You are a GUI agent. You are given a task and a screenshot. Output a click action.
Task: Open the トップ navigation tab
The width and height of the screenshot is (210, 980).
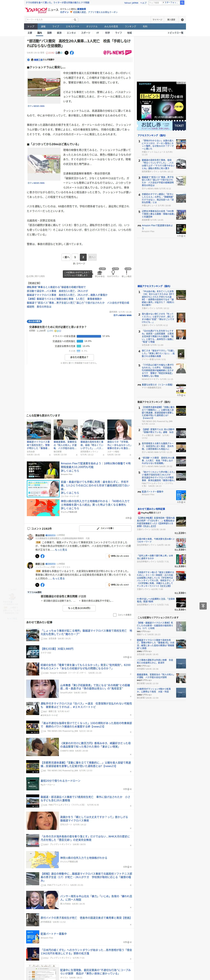31,27
